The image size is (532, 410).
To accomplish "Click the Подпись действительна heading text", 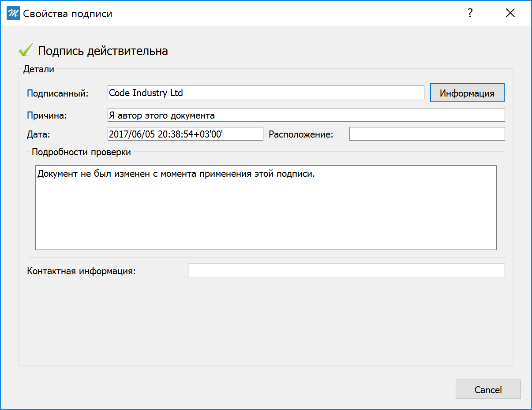I will (x=103, y=51).
